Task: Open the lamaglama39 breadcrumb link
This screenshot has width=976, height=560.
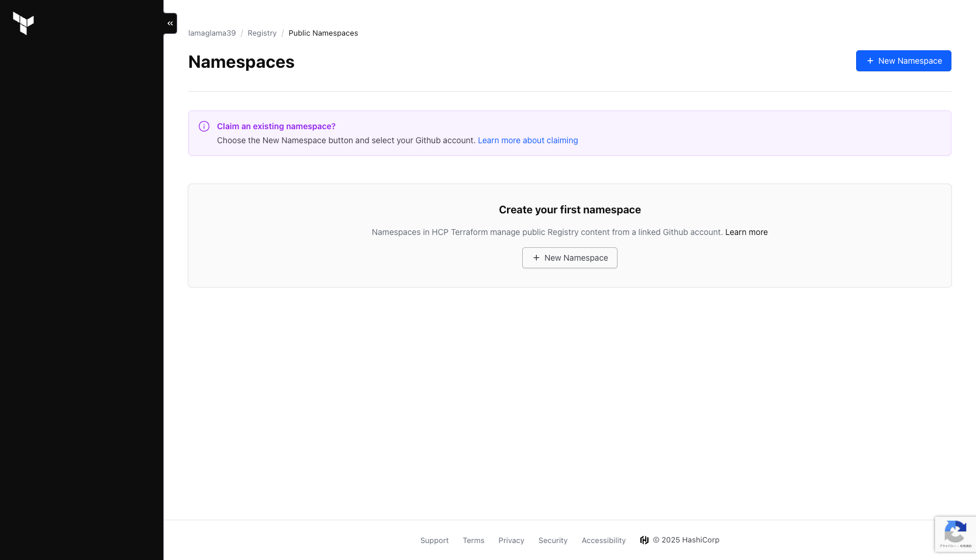Action: pos(212,33)
